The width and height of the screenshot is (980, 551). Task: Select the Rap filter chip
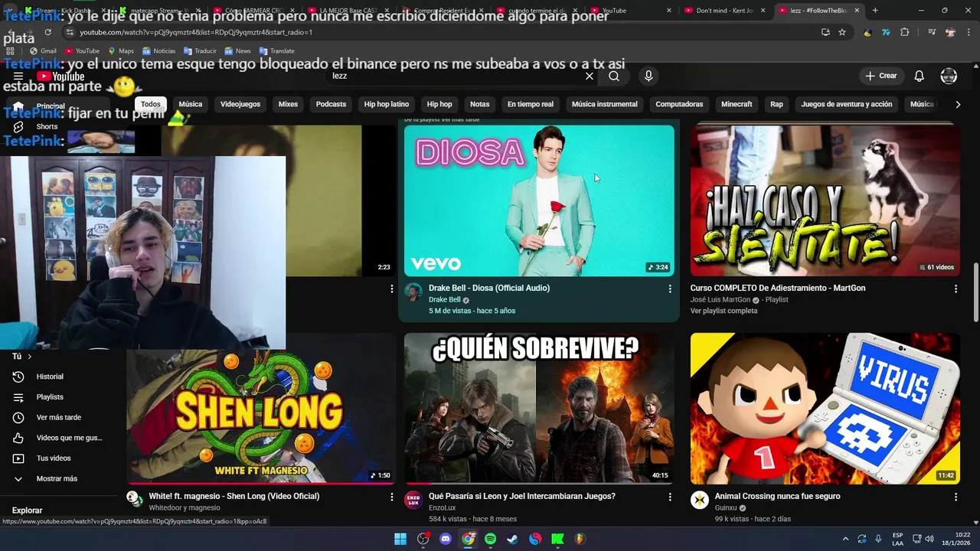tap(776, 104)
